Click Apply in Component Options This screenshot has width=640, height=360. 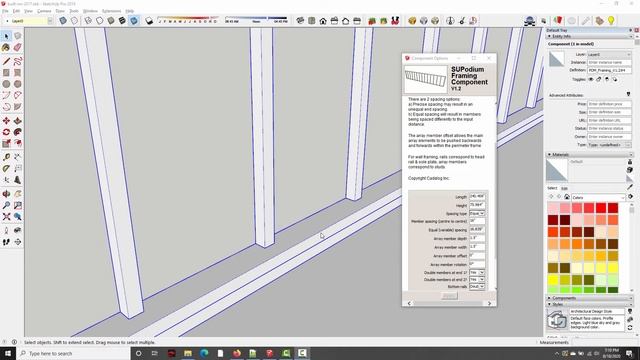point(449,296)
